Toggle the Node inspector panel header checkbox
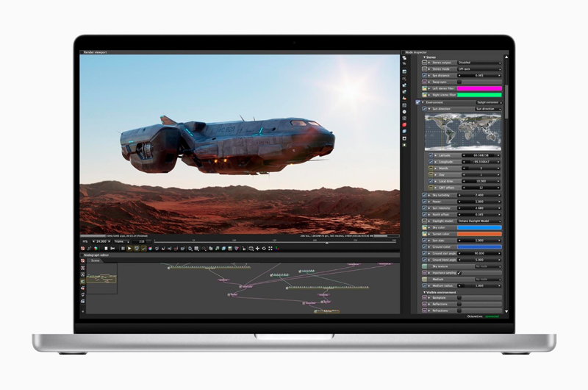 [x=404, y=52]
